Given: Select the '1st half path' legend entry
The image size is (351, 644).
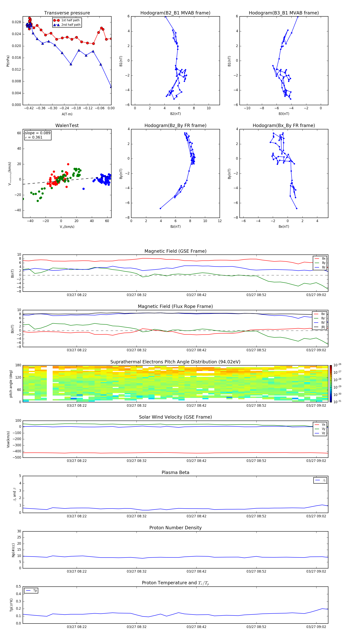Looking at the screenshot, I should [x=66, y=20].
